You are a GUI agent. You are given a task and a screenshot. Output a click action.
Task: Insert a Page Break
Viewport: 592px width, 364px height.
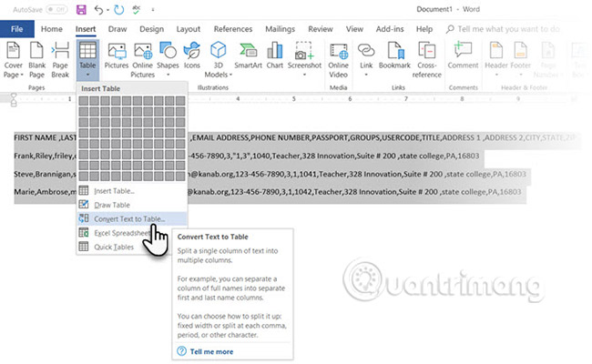pyautogui.click(x=60, y=59)
